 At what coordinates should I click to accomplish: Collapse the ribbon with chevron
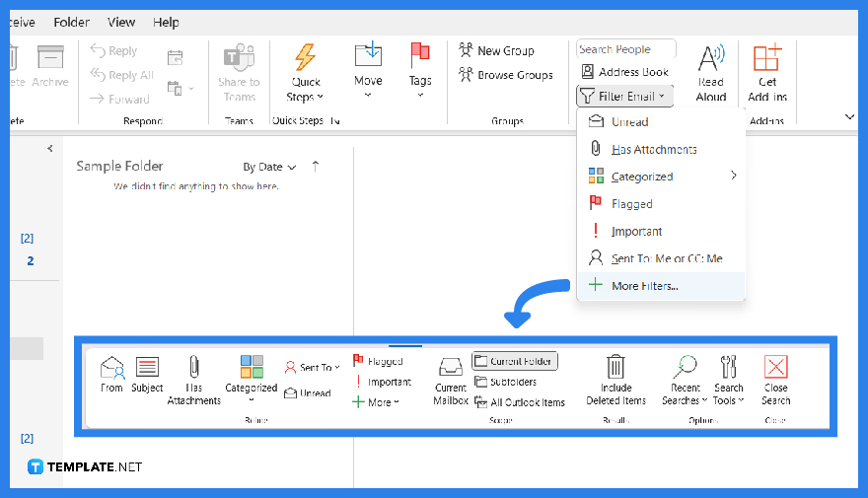point(849,116)
